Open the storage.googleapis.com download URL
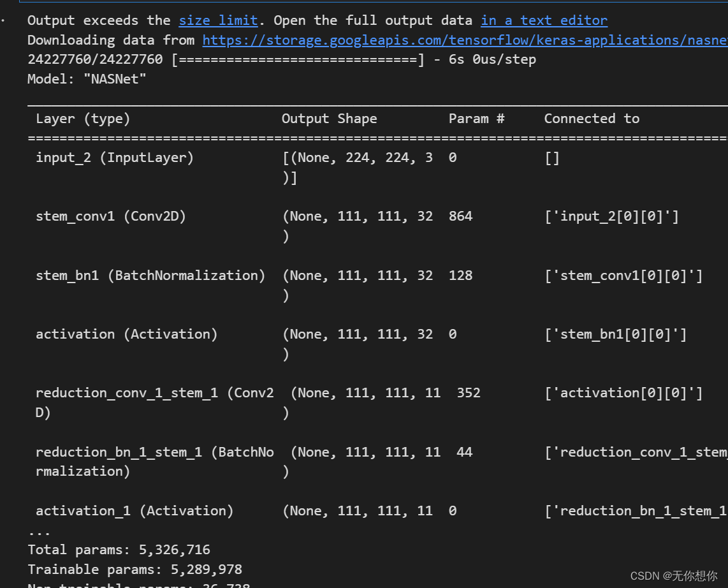 click(465, 40)
